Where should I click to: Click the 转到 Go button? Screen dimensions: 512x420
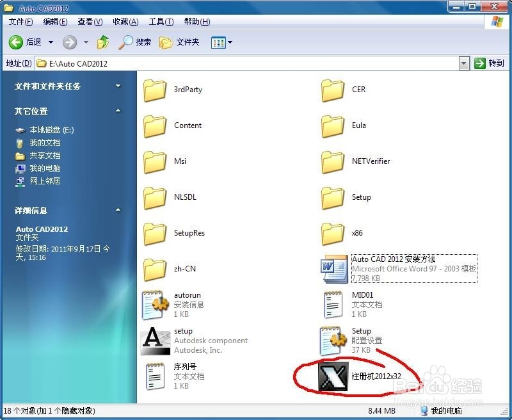coord(489,63)
